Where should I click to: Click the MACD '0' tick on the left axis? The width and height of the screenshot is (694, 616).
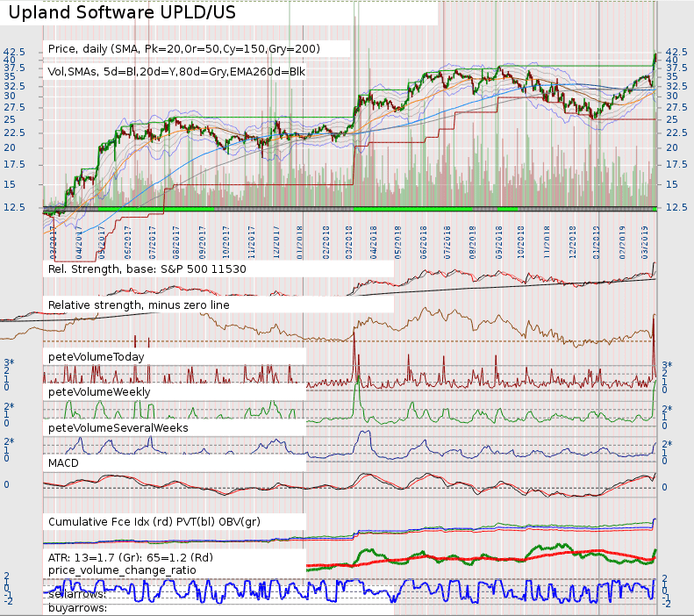click(7, 484)
